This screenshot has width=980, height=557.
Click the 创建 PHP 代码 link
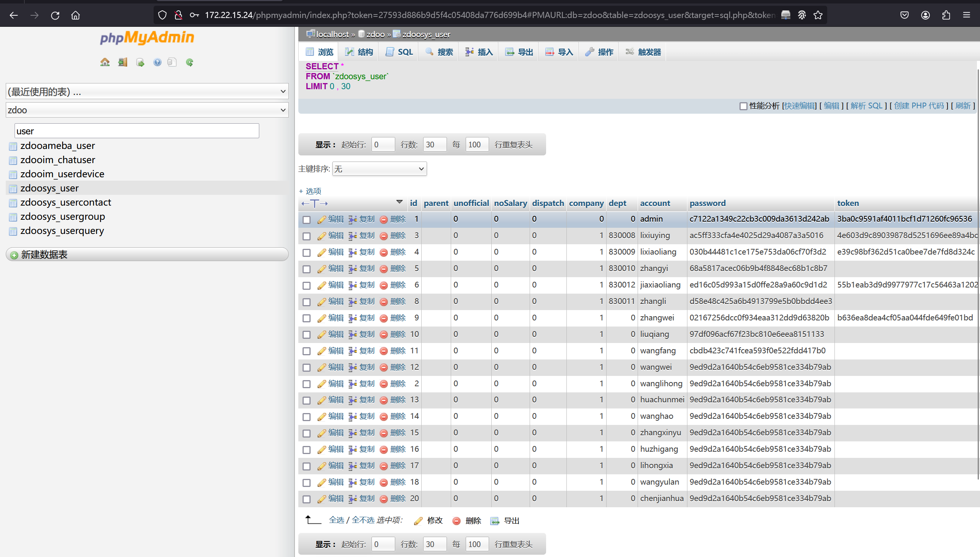[919, 106]
